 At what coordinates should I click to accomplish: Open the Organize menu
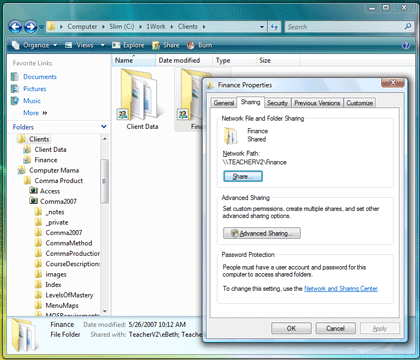click(35, 45)
